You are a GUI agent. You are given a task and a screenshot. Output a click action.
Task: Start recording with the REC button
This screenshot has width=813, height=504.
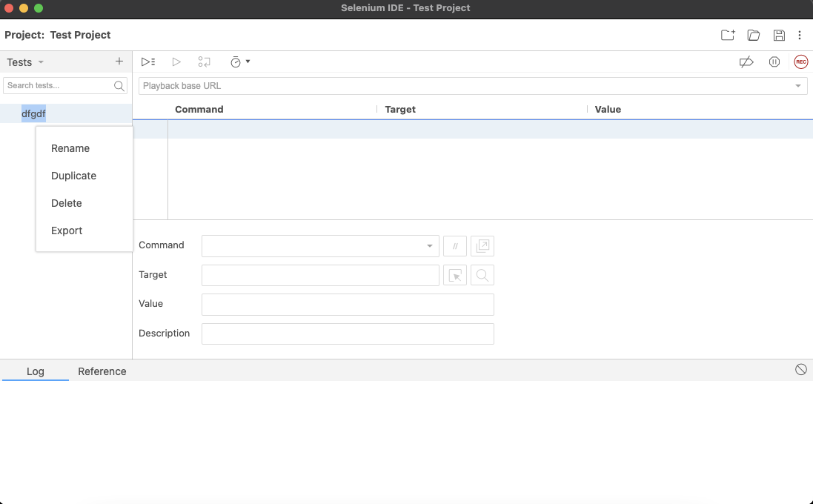(x=800, y=62)
